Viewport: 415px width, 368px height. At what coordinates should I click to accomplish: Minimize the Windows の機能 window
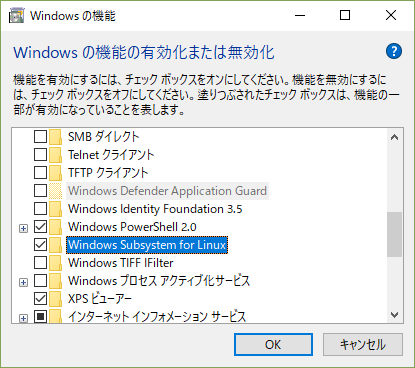point(300,15)
